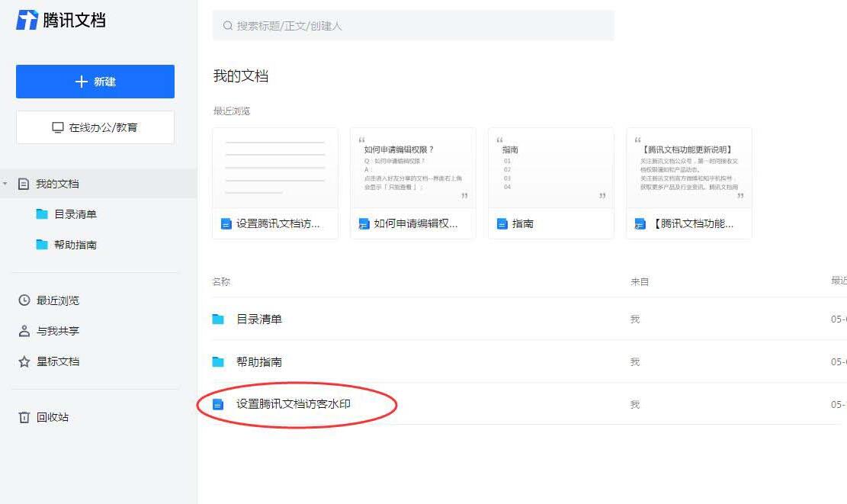Click the folder icon beside 帮助指南 in the list
Viewport: 847px width, 504px height.
pyautogui.click(x=219, y=361)
